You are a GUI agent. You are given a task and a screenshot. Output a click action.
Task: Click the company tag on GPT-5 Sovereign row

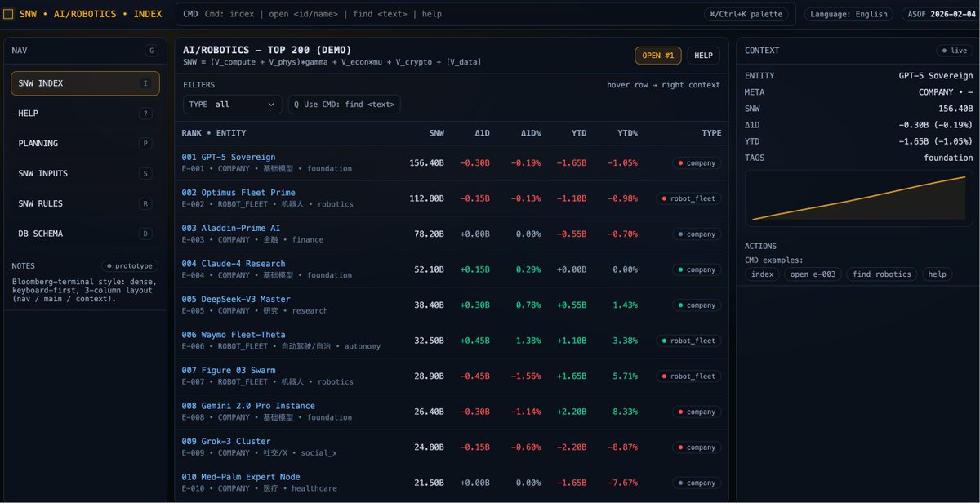pos(697,163)
